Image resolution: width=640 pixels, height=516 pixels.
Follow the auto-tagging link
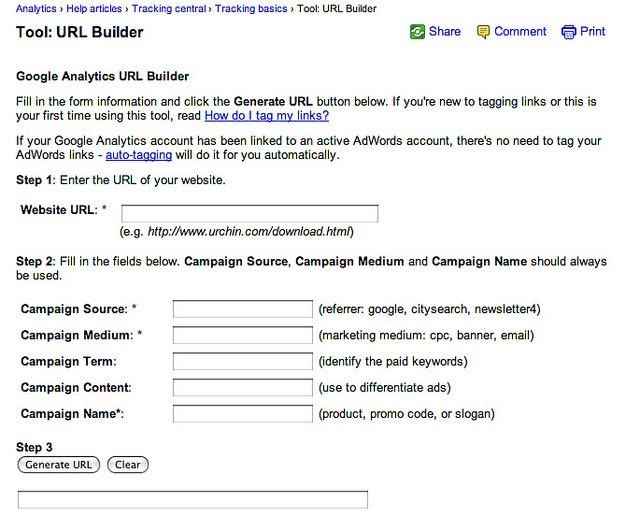[x=139, y=155]
